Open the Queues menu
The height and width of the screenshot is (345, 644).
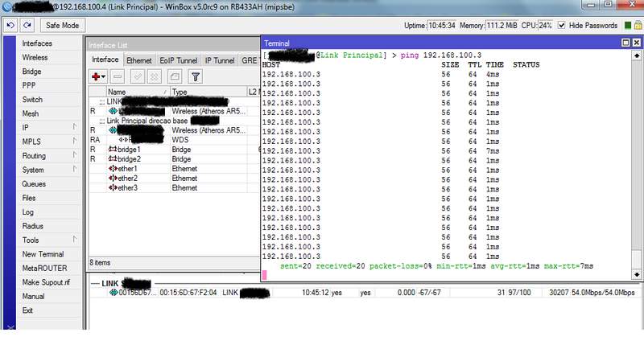[34, 184]
